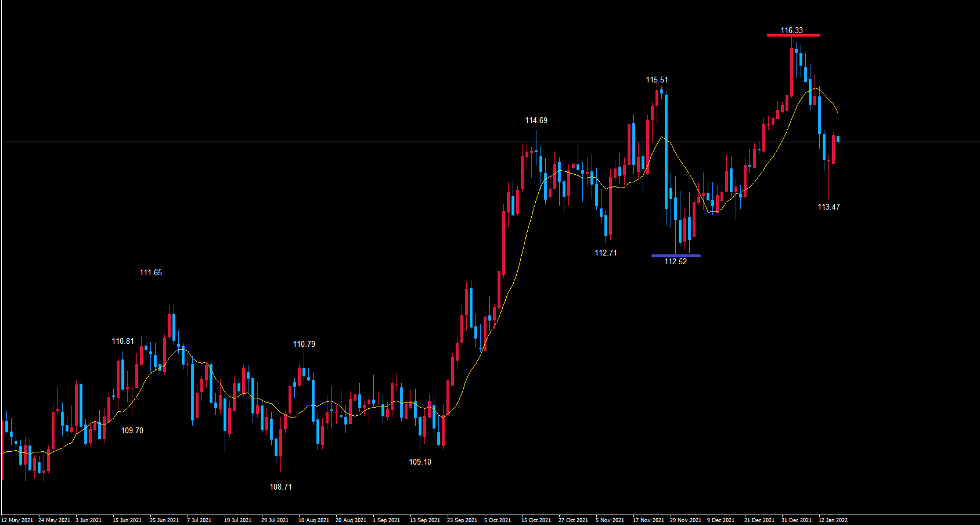Select the horizontal gray price level line
The width and height of the screenshot is (980, 525).
pos(348,142)
